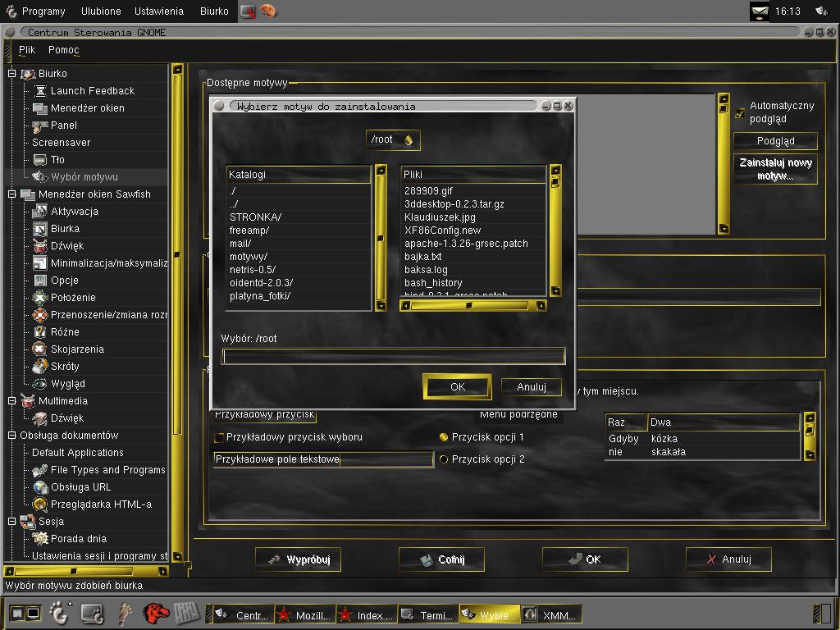
Task: Open the Skróty shortcuts icon
Action: 40,367
